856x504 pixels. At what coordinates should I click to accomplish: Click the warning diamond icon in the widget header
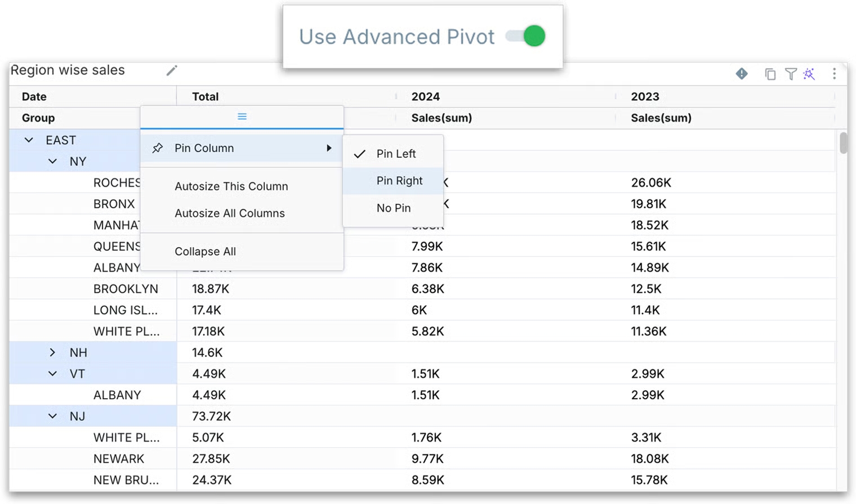tap(742, 74)
